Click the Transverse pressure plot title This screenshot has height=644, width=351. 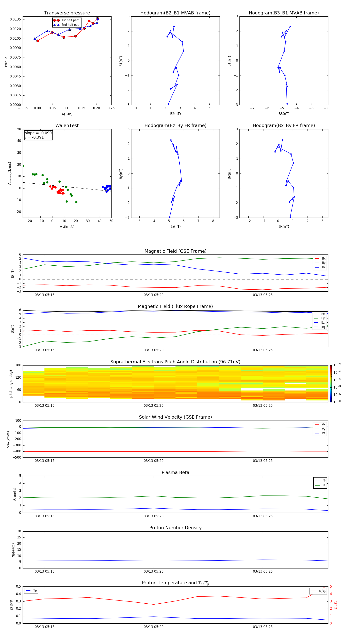pyautogui.click(x=67, y=13)
